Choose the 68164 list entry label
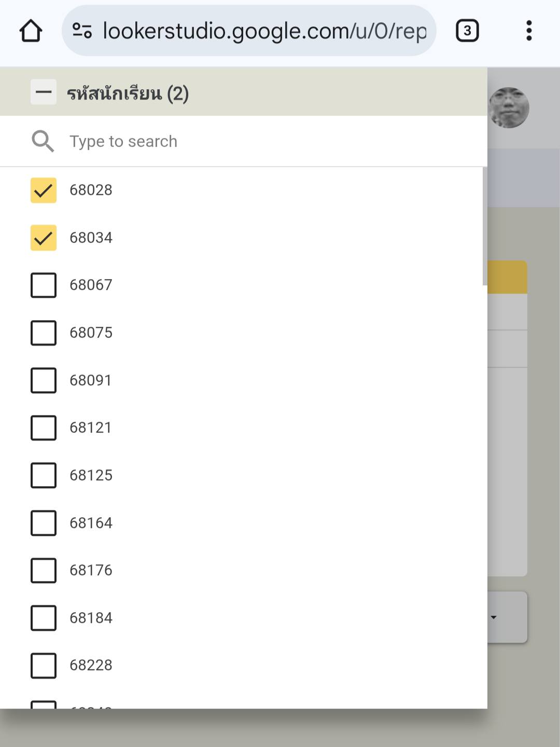 click(x=91, y=523)
